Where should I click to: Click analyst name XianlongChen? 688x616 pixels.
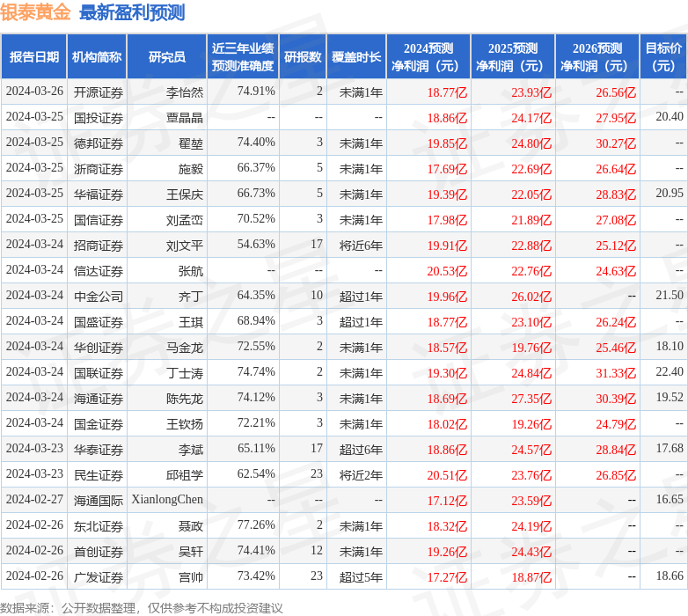coord(167,499)
